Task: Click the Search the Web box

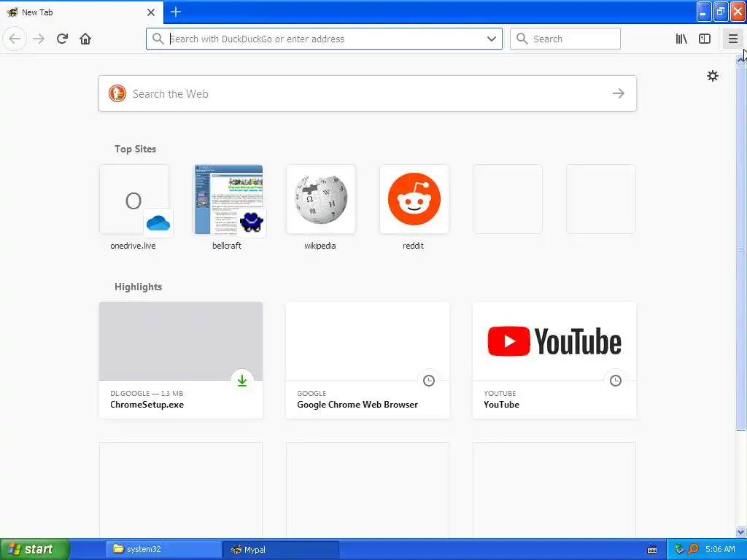Action: 368,93
